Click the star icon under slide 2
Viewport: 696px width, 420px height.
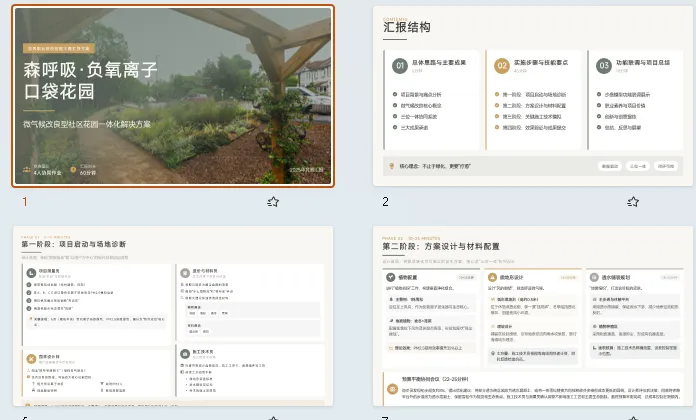click(x=633, y=202)
